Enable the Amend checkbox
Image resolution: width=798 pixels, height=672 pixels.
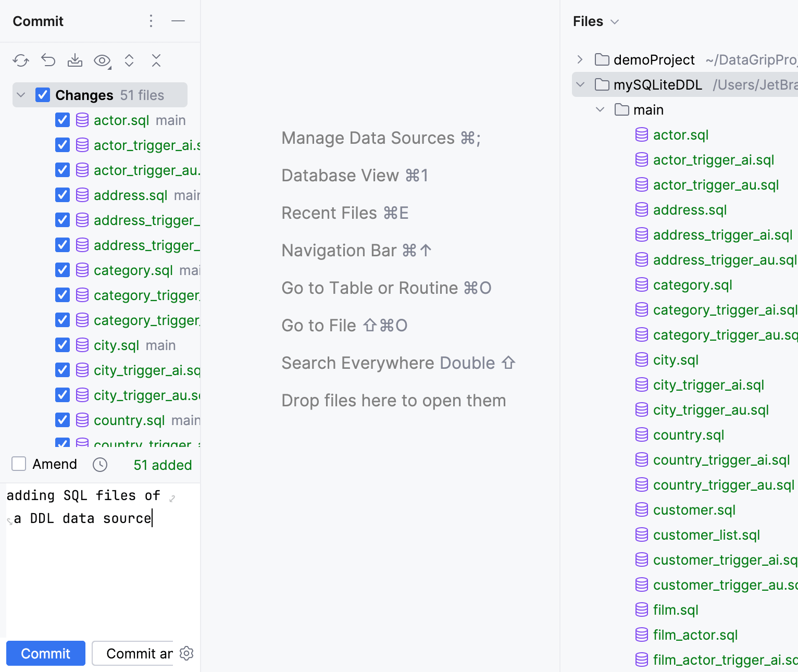point(19,464)
